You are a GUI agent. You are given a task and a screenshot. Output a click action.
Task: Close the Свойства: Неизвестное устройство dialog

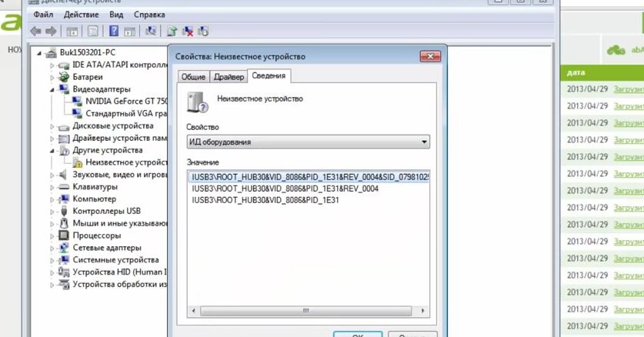click(x=430, y=56)
